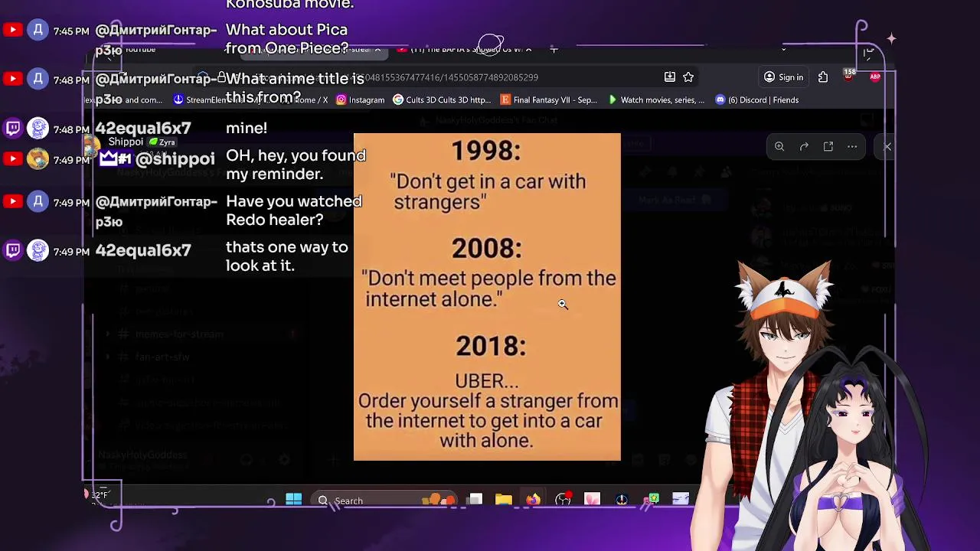Zoom the image with the magnifier icon
This screenshot has height=551, width=980.
click(779, 146)
